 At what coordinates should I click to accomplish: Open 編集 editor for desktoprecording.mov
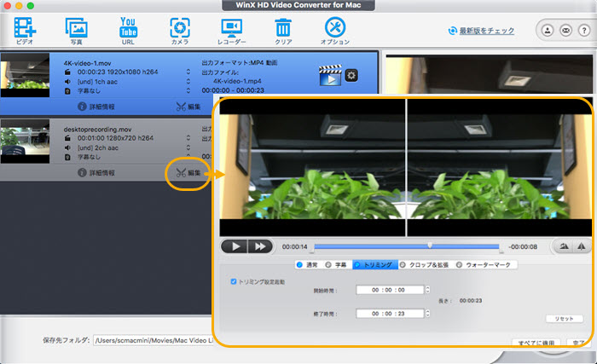coord(188,173)
